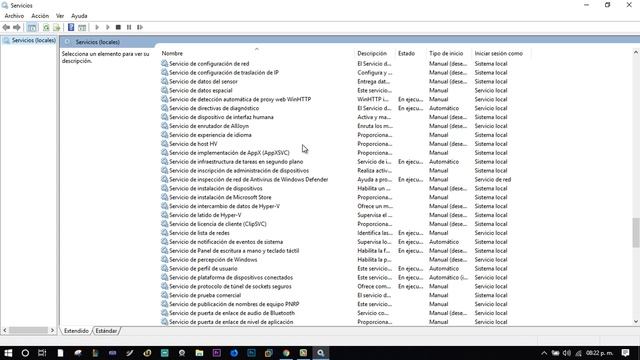This screenshot has height=360, width=640.
Task: Click the gear icon of Servicio de prueba comercial
Action: 164,295
